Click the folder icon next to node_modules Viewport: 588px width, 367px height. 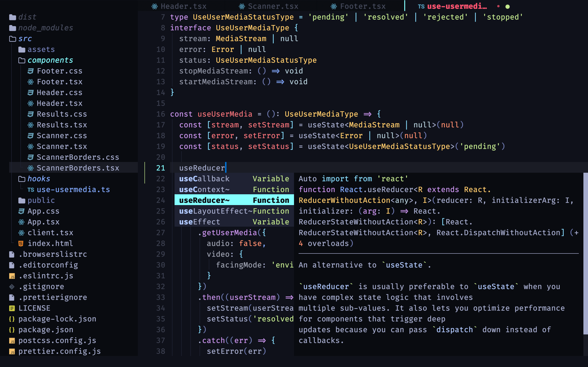pyautogui.click(x=12, y=28)
